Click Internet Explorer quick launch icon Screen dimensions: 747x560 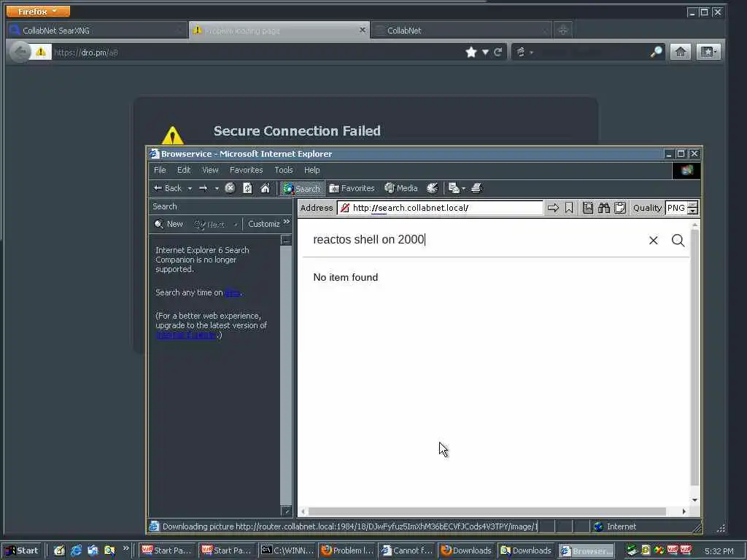click(76, 551)
